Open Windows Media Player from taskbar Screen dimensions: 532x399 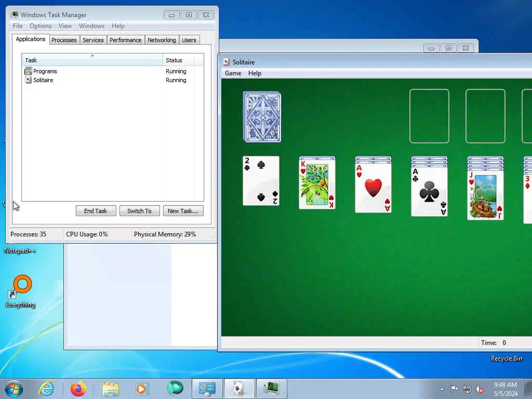(x=142, y=389)
